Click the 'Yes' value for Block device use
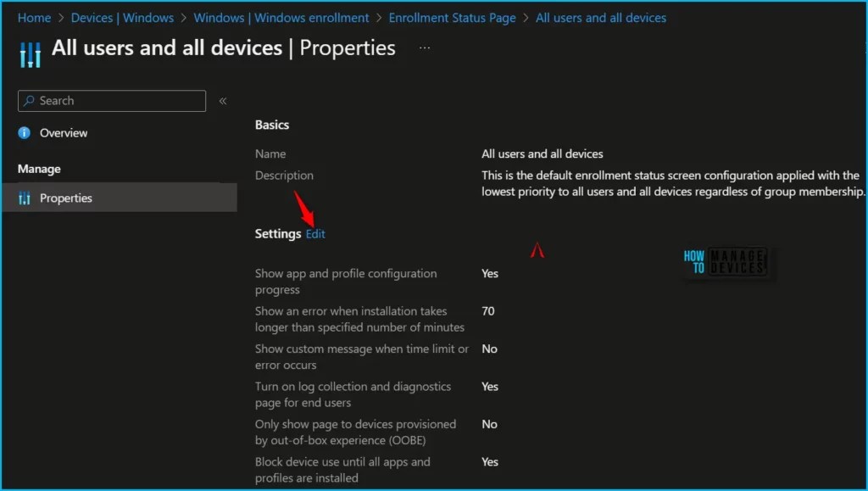The image size is (868, 491). [489, 461]
